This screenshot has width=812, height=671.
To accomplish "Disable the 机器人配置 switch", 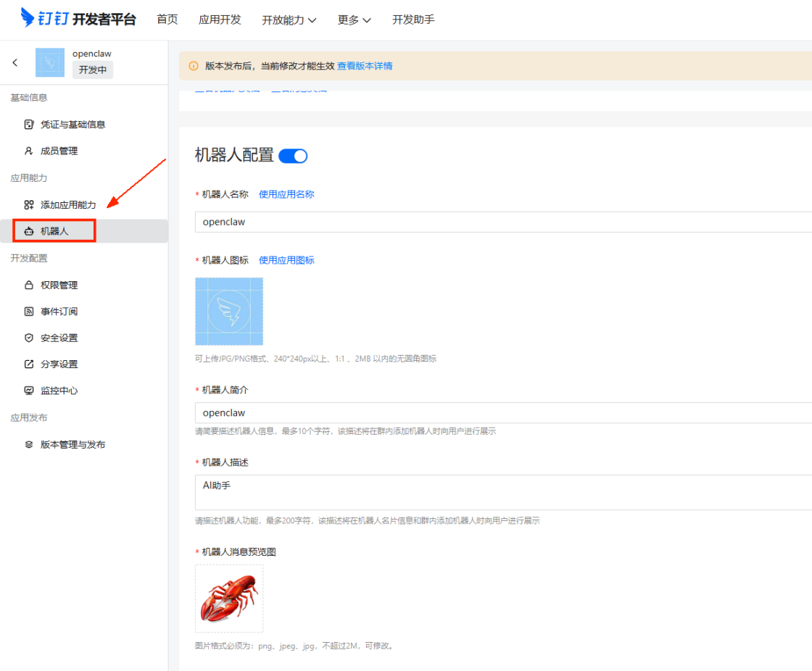I will pos(293,155).
